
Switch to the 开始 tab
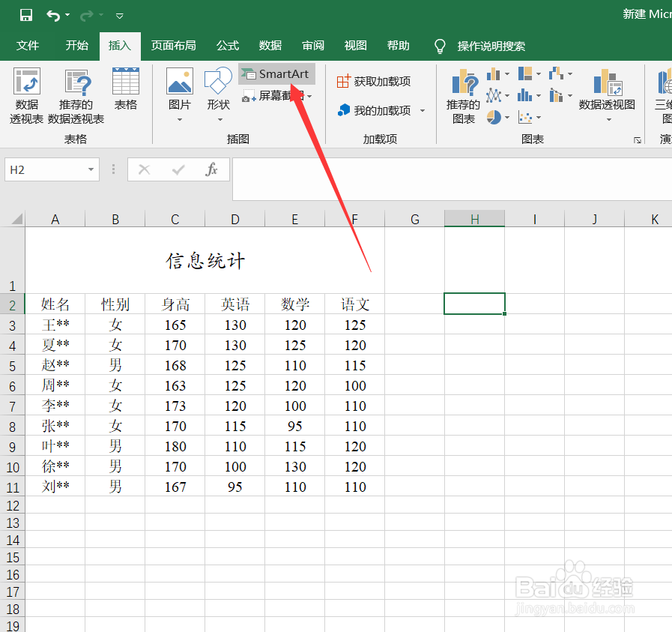pos(76,46)
